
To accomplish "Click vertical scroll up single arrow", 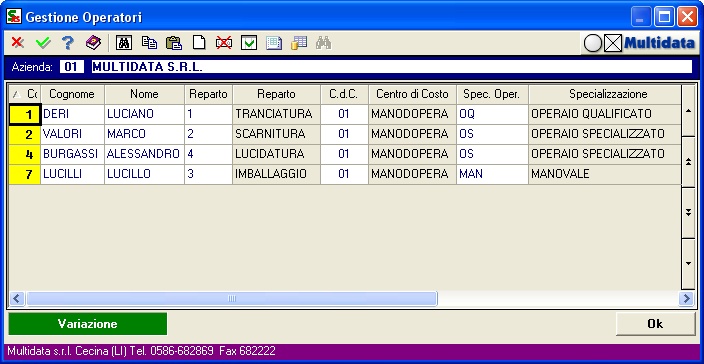I will (x=688, y=110).
